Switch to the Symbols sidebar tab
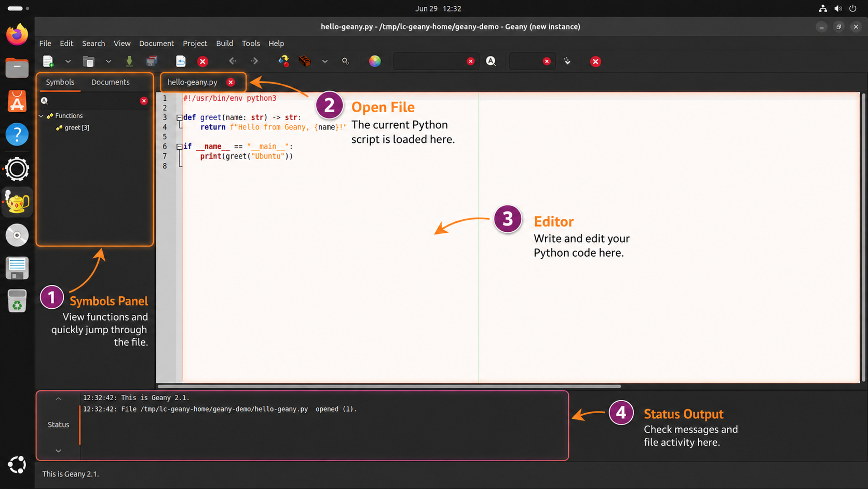Image resolution: width=868 pixels, height=489 pixels. pyautogui.click(x=60, y=82)
